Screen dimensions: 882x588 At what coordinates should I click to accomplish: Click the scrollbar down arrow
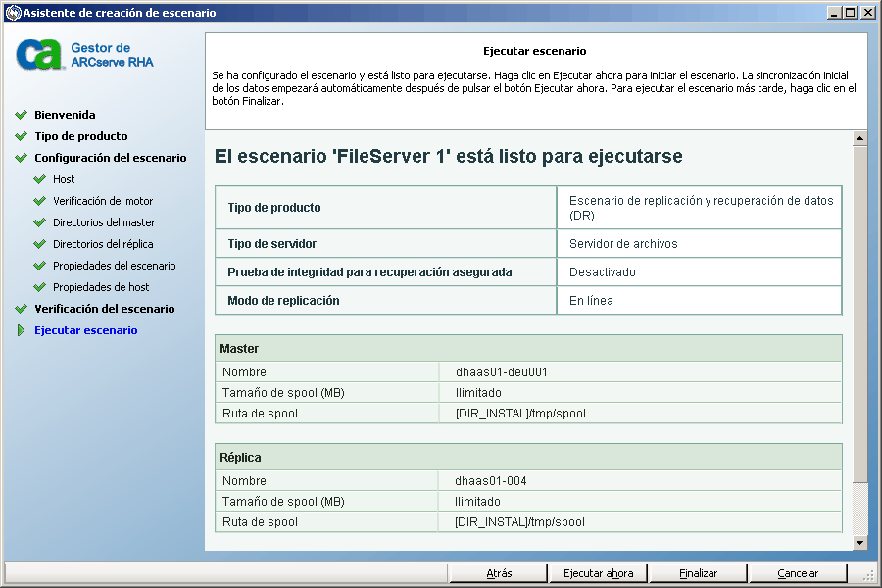coord(859,542)
